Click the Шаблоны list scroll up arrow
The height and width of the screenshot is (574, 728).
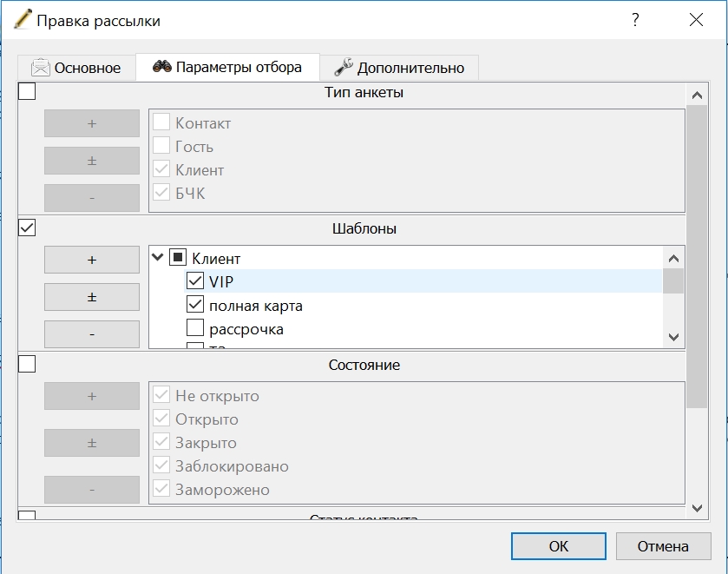[673, 259]
